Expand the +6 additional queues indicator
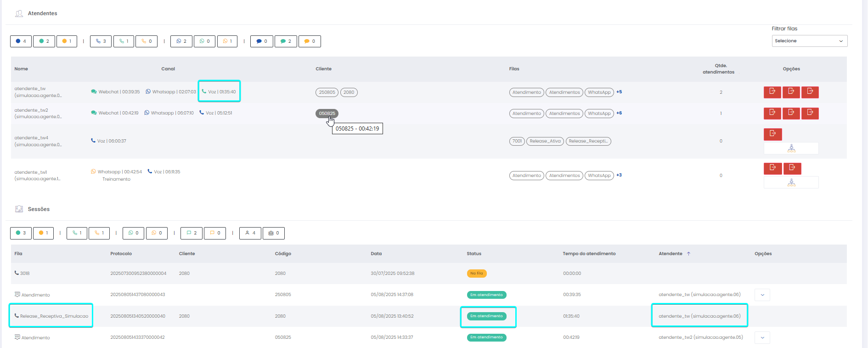 point(619,113)
